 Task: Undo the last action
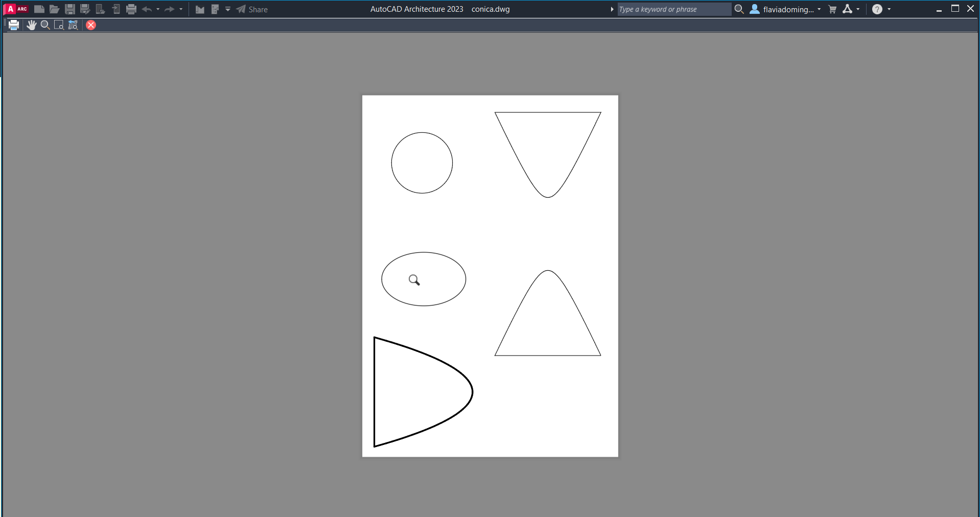(x=147, y=9)
